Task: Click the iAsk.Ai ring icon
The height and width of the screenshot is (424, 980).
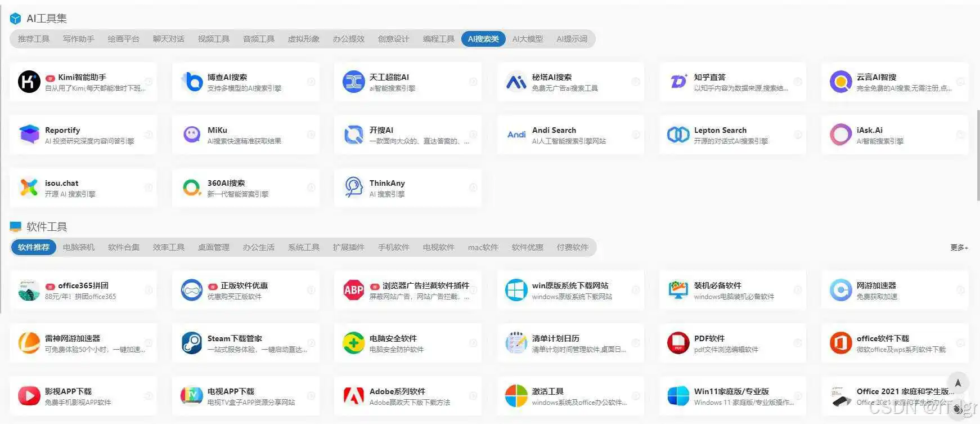Action: (x=841, y=135)
